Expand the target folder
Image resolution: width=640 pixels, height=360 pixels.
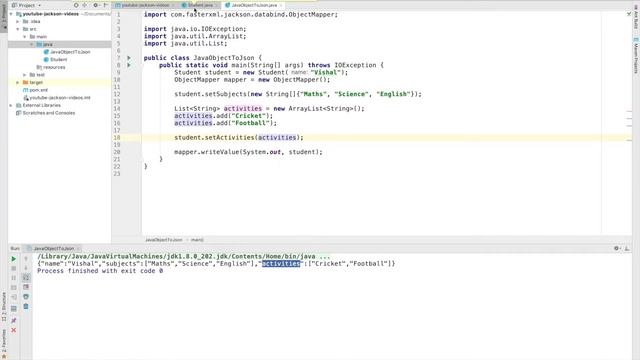coord(18,82)
